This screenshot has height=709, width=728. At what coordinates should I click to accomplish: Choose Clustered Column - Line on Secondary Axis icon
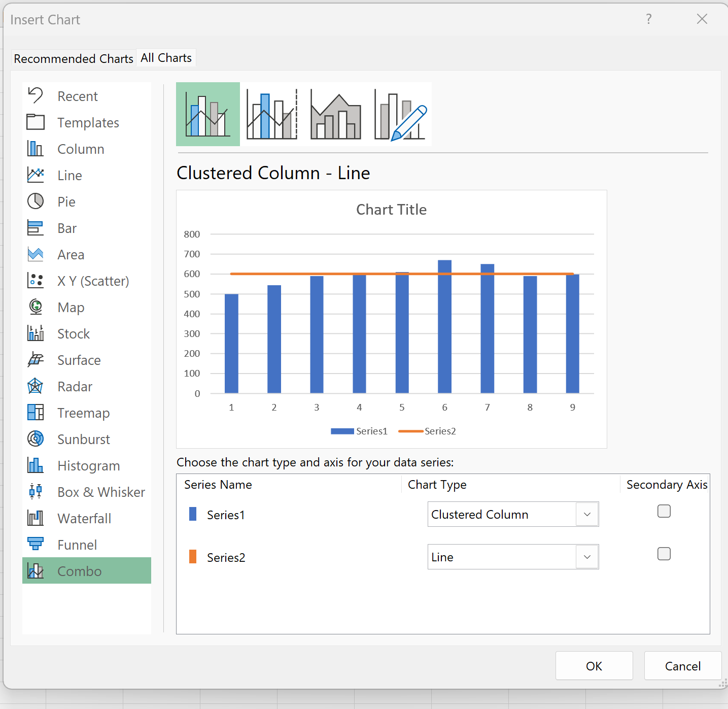[x=272, y=114]
